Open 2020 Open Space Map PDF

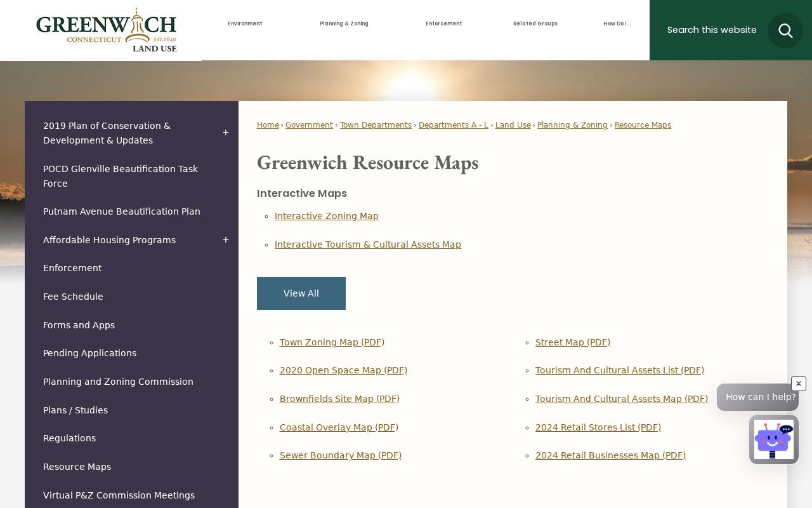click(343, 370)
